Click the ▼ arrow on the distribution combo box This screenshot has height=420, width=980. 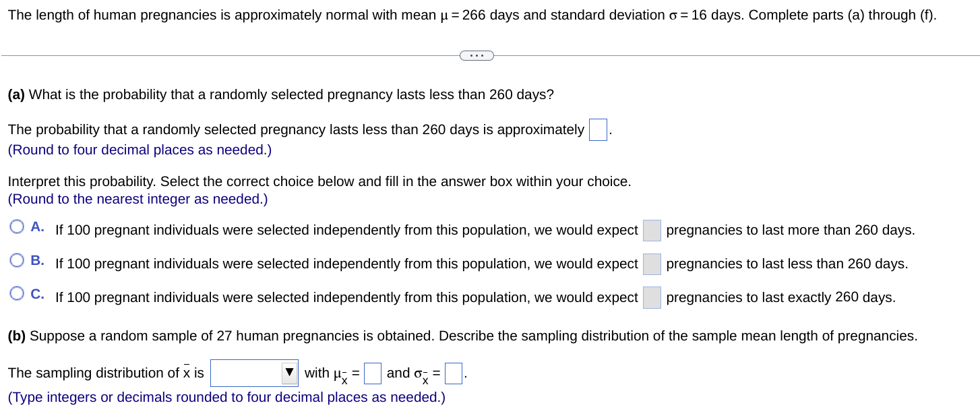click(290, 372)
